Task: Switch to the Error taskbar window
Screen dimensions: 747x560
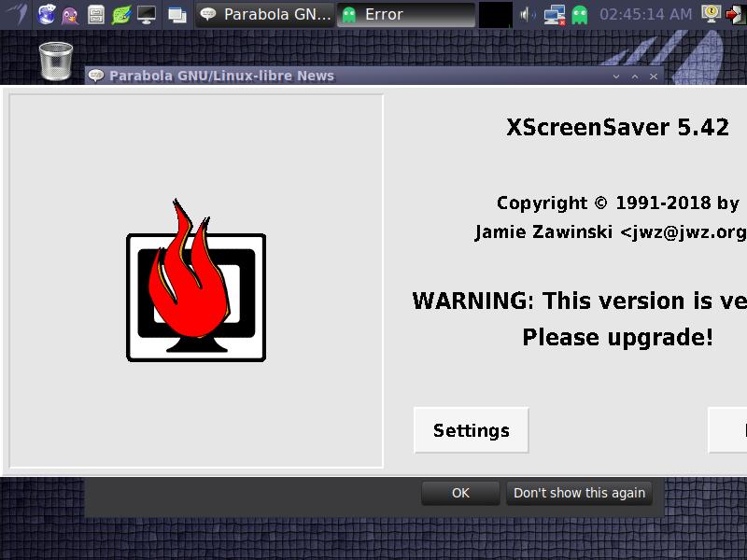Action: [406, 14]
